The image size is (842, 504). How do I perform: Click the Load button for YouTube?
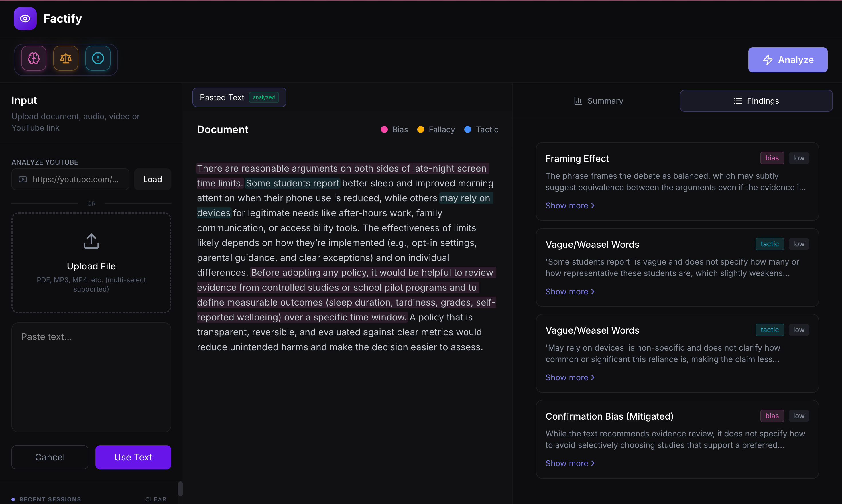tap(152, 179)
